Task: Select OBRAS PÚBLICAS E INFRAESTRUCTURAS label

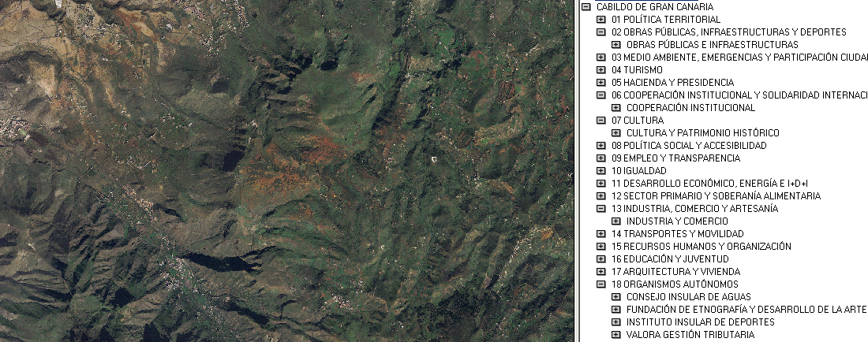Action: (x=713, y=45)
